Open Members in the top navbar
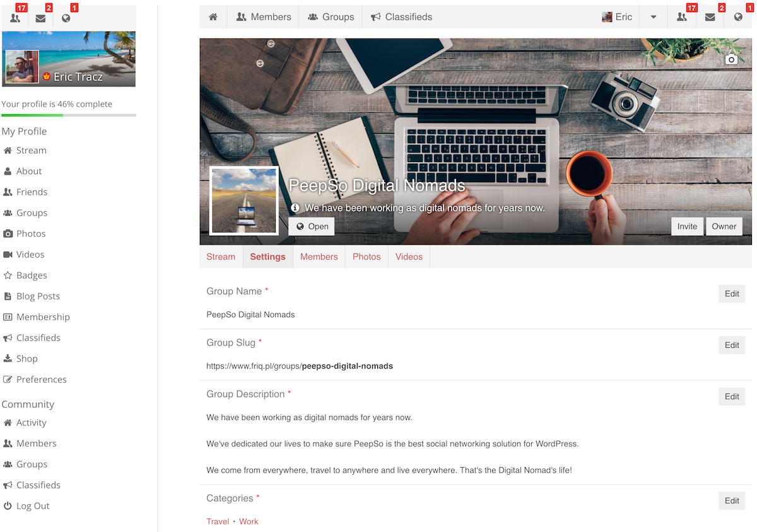This screenshot has height=532, width=757. tap(263, 17)
